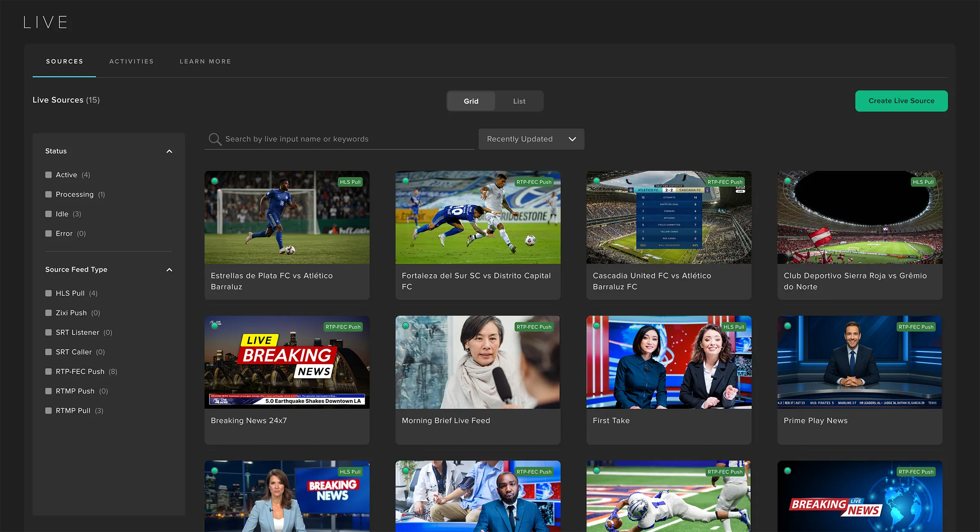Click RTP-FEC Push badge on Cascadia United card
The height and width of the screenshot is (532, 980).
725,182
